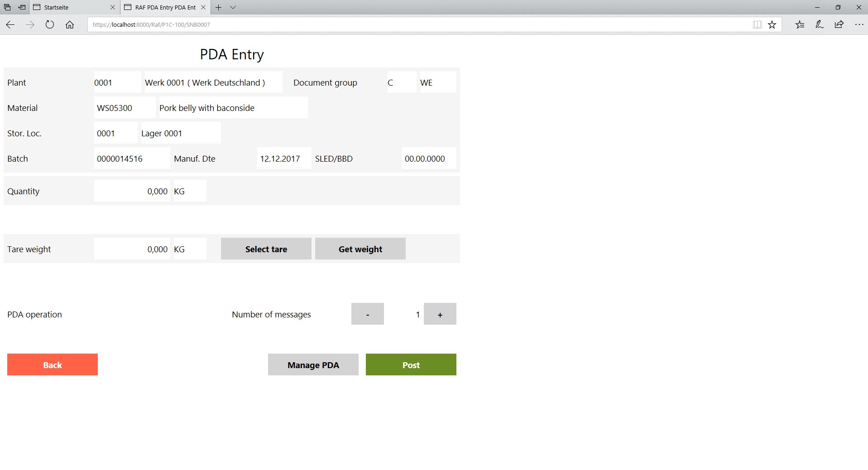Click the add notes pen icon
Viewport: 868px width, 470px height.
(819, 25)
